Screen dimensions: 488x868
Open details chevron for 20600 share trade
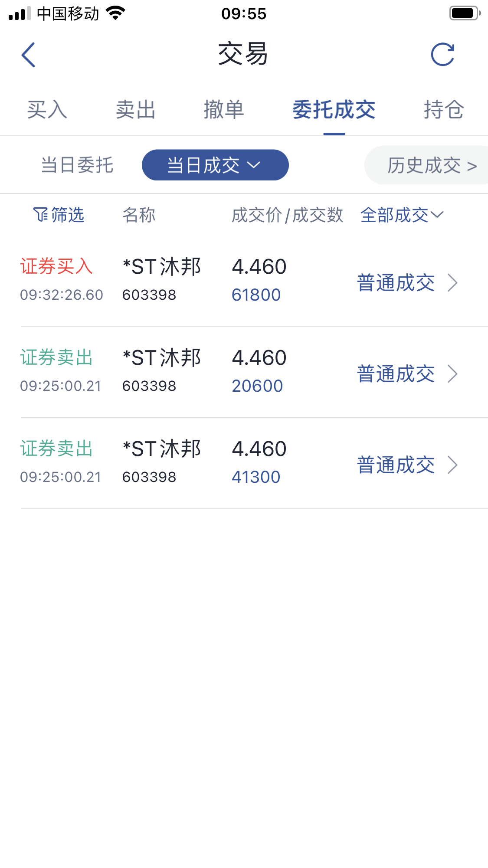click(452, 374)
